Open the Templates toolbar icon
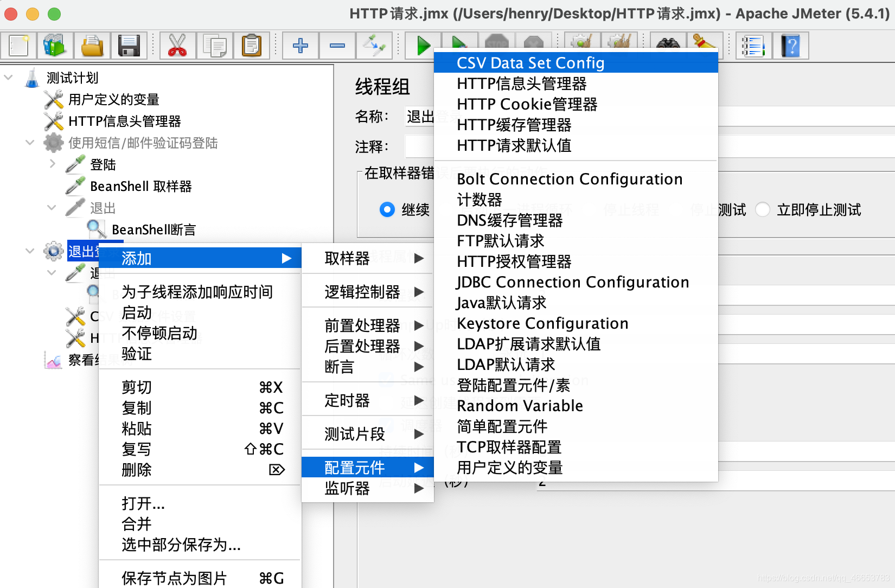The width and height of the screenshot is (895, 588). (55, 46)
